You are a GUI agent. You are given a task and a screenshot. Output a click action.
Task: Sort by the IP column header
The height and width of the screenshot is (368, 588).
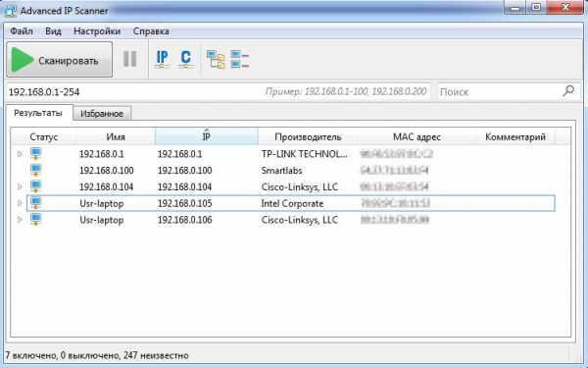206,136
